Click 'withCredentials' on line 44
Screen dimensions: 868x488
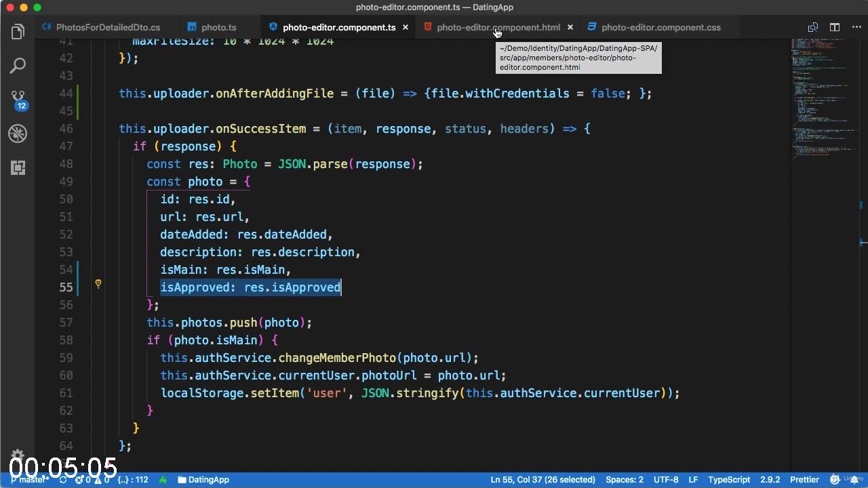[517, 94]
